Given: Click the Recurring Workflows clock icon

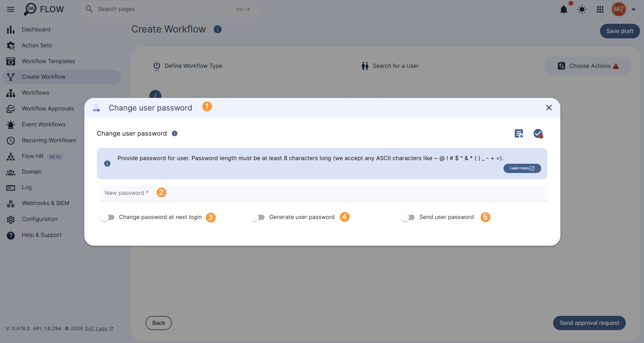Looking at the screenshot, I should (x=11, y=140).
